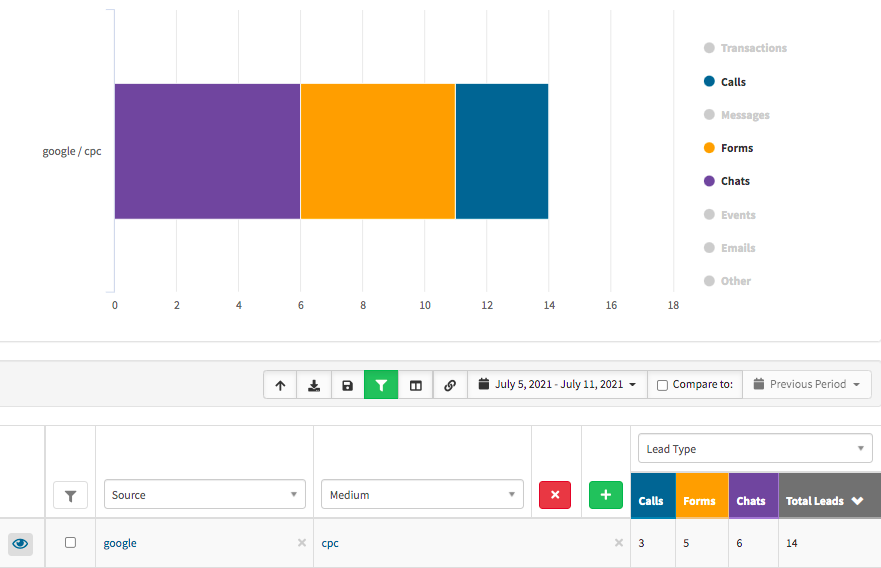Open the cpc medium link
The width and height of the screenshot is (881, 568).
[330, 543]
